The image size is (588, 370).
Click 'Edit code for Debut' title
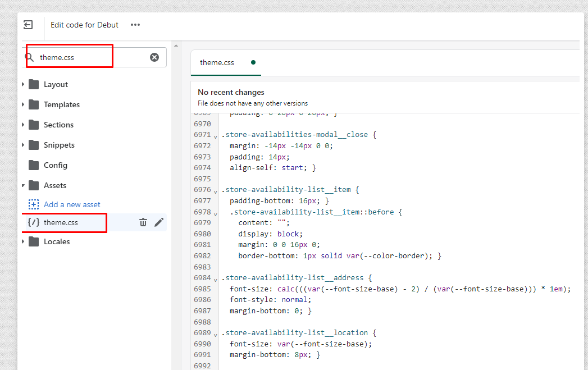(x=84, y=25)
